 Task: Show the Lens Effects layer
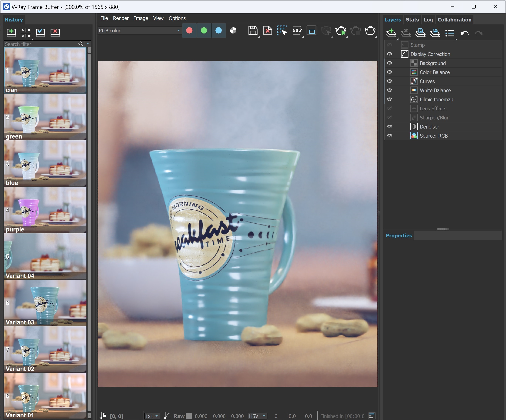tap(390, 109)
